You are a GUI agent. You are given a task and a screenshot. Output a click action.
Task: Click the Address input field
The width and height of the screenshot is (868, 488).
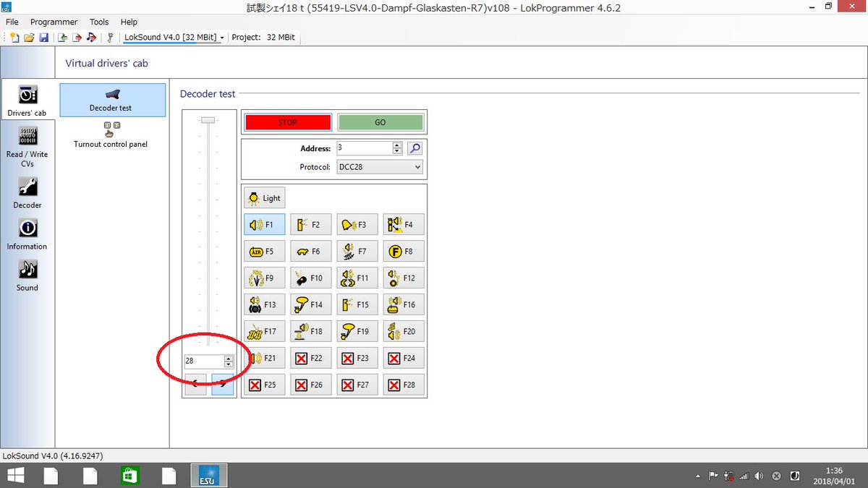(x=364, y=148)
